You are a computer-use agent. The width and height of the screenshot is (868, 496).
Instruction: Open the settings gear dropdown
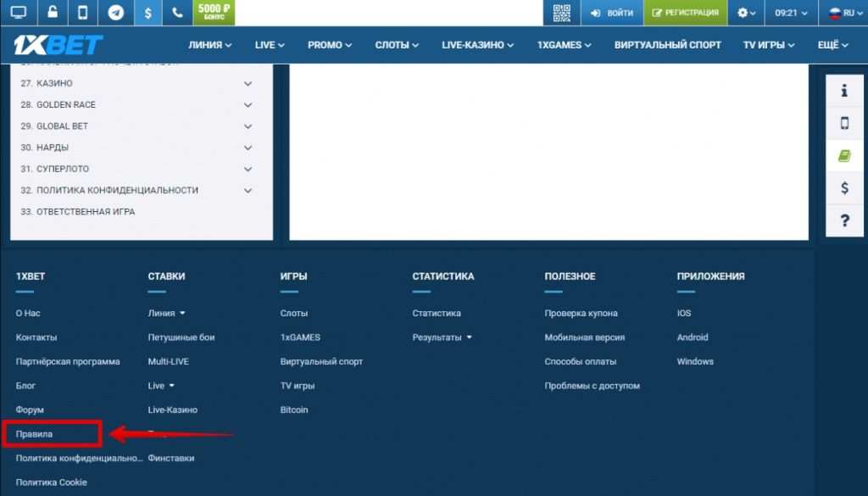coord(746,13)
